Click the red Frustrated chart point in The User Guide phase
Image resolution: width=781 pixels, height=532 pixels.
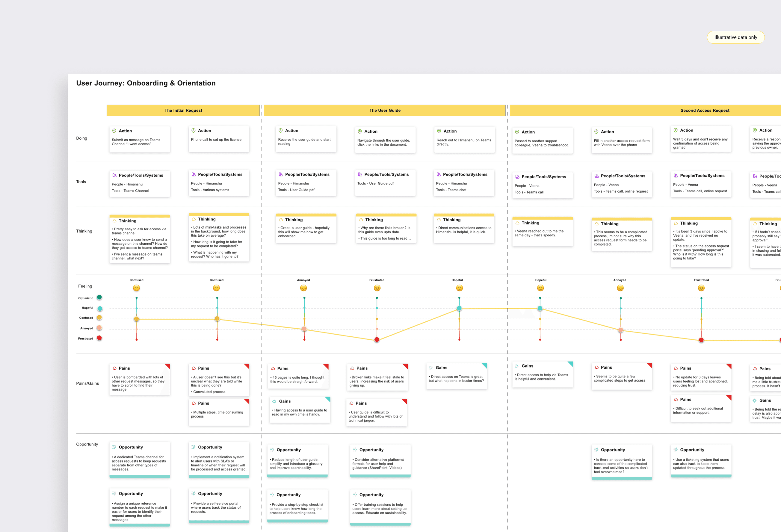tap(377, 340)
